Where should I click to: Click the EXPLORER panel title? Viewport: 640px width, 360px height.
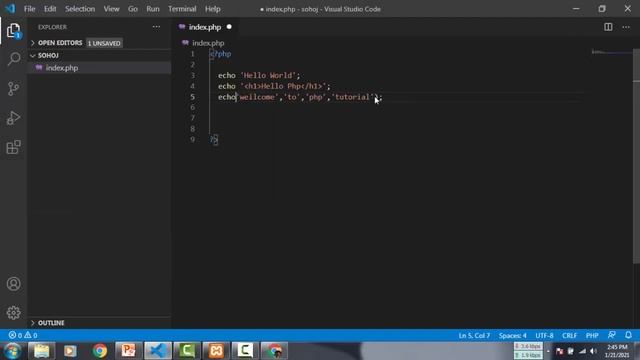(x=52, y=27)
